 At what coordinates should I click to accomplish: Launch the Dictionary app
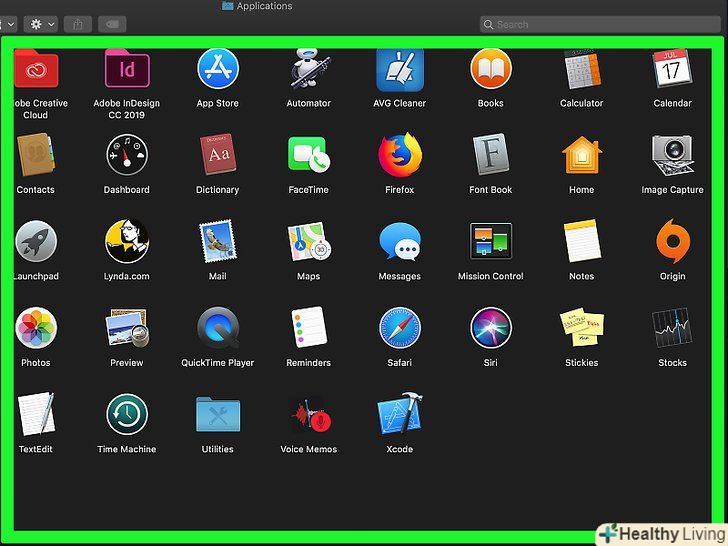[218, 155]
